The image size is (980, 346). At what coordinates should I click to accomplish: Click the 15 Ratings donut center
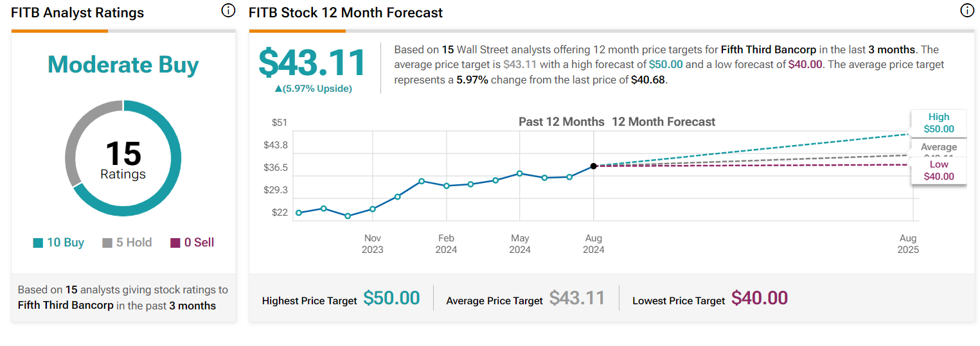(x=123, y=159)
